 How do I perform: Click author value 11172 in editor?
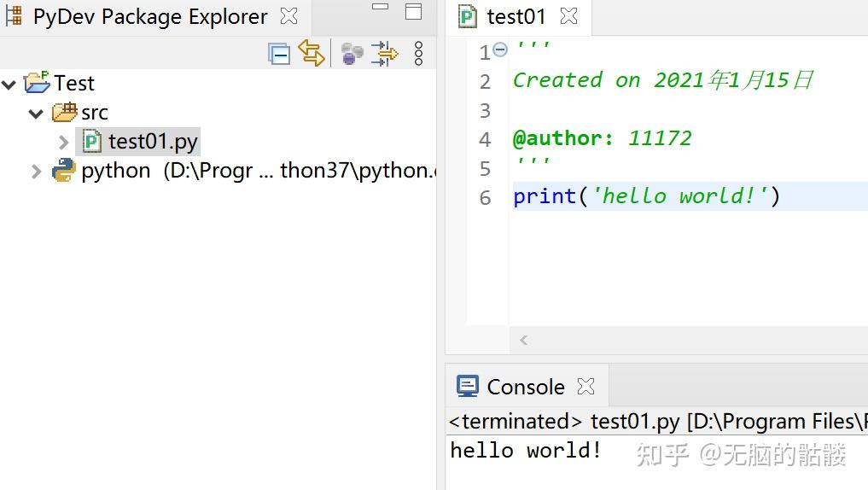660,138
